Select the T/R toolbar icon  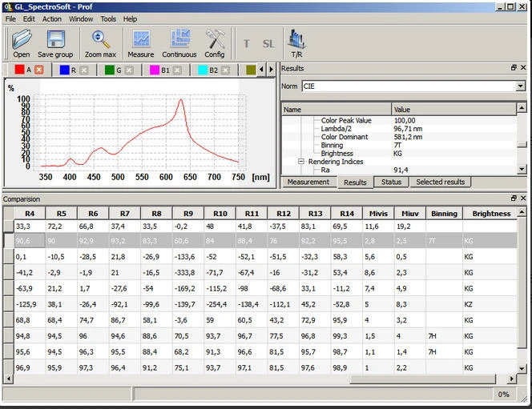pos(296,39)
